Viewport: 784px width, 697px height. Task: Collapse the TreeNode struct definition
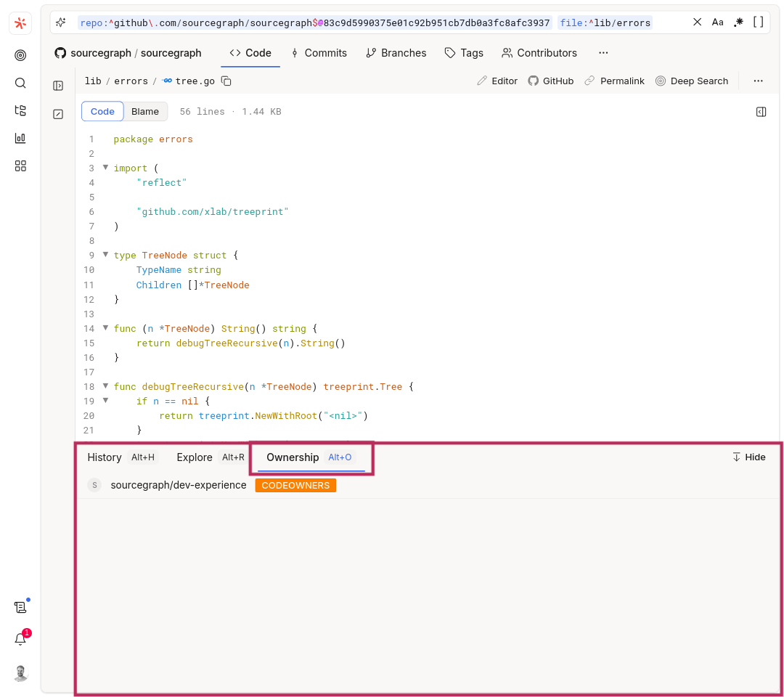click(105, 255)
